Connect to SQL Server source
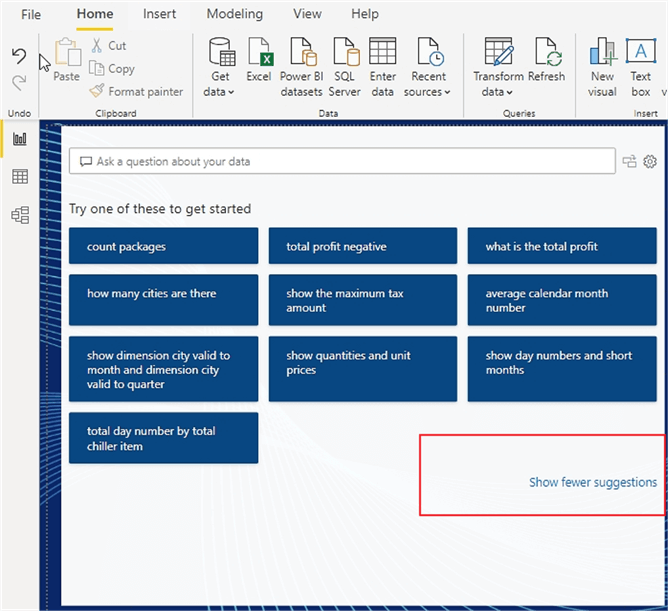The width and height of the screenshot is (668, 611). 345,67
